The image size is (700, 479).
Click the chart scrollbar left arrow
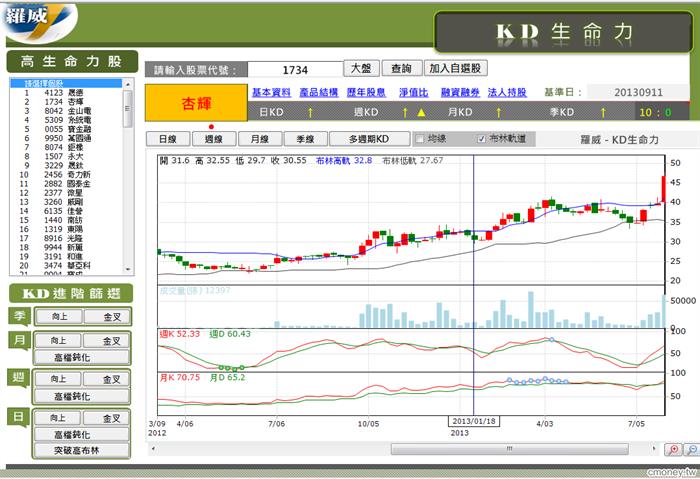(153, 448)
